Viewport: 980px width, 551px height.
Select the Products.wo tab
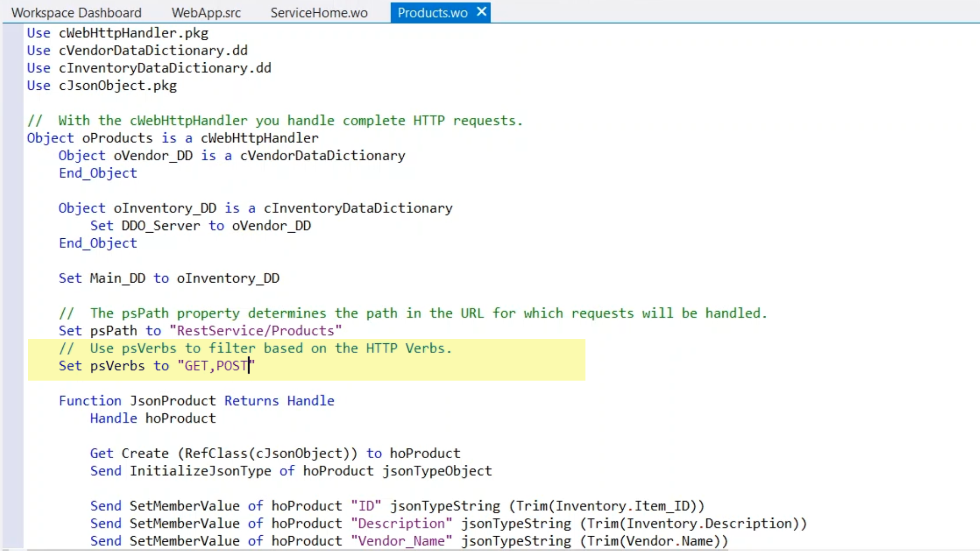(x=432, y=13)
